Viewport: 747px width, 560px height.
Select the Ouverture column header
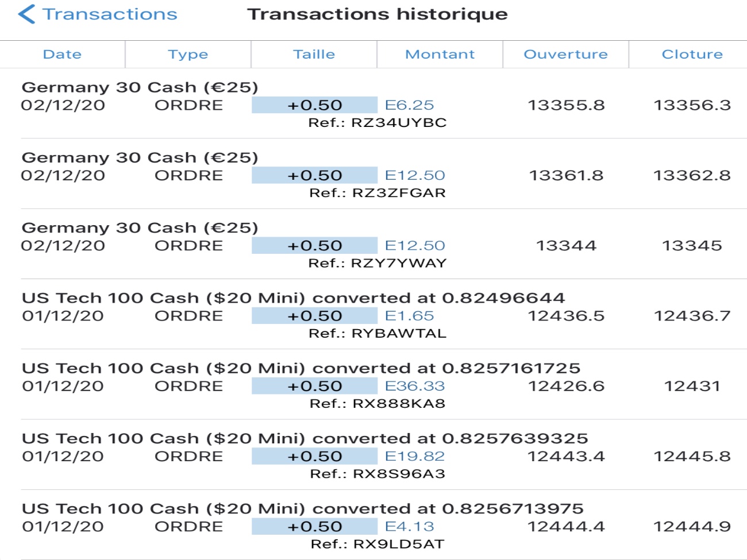click(x=565, y=55)
